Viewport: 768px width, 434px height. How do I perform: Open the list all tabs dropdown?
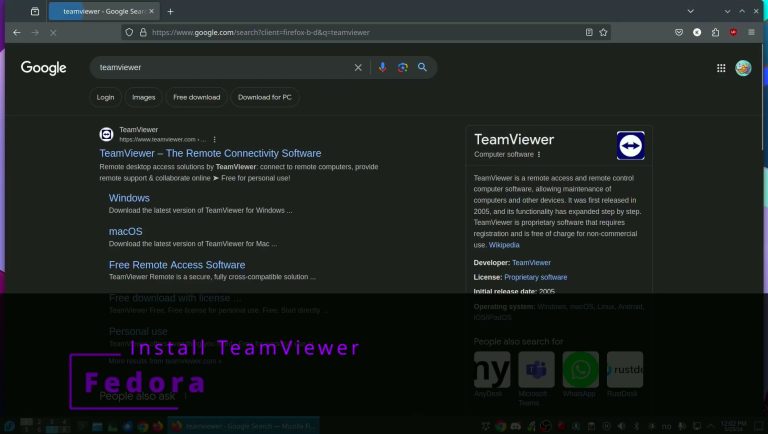click(x=691, y=11)
